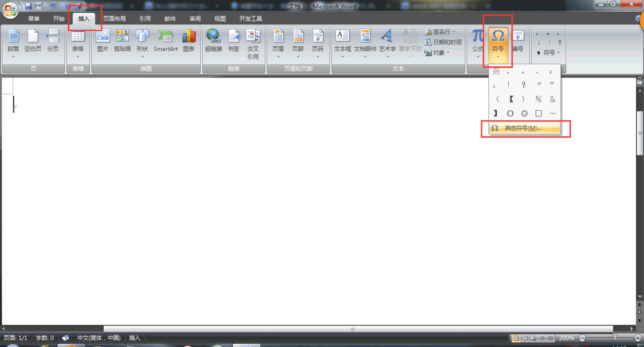Open the SmartArt graphic tool
This screenshot has width=644, height=347.
point(166,41)
